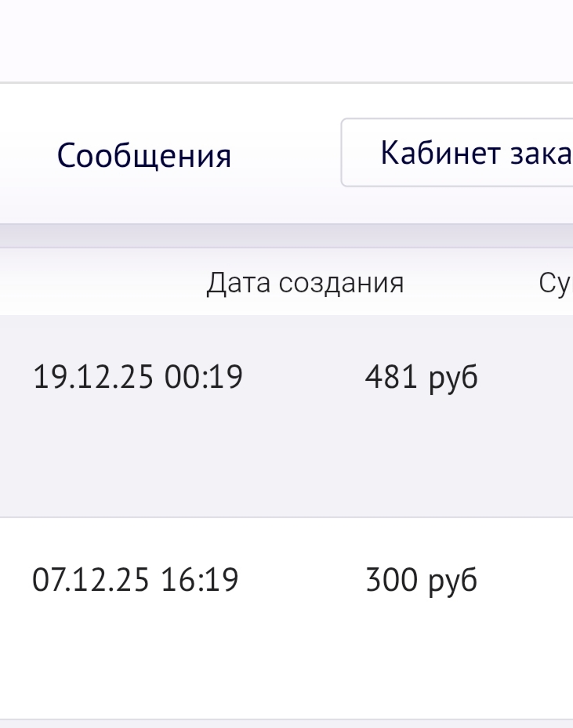This screenshot has width=573, height=728.
Task: Click the 00:19 time in first row
Action: click(x=204, y=378)
